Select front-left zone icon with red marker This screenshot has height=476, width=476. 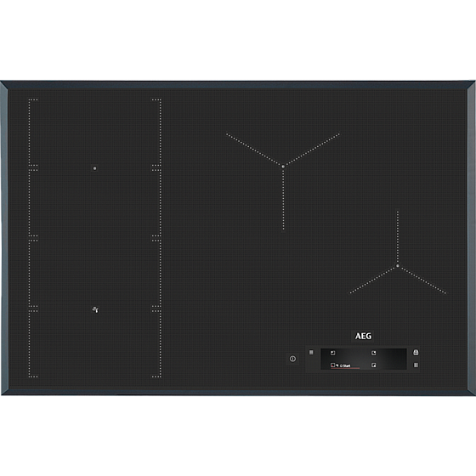click(x=332, y=365)
